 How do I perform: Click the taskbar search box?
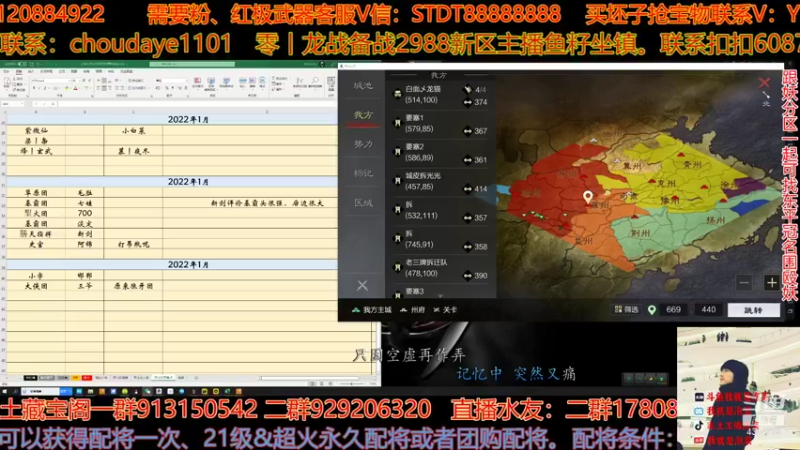click(40, 391)
